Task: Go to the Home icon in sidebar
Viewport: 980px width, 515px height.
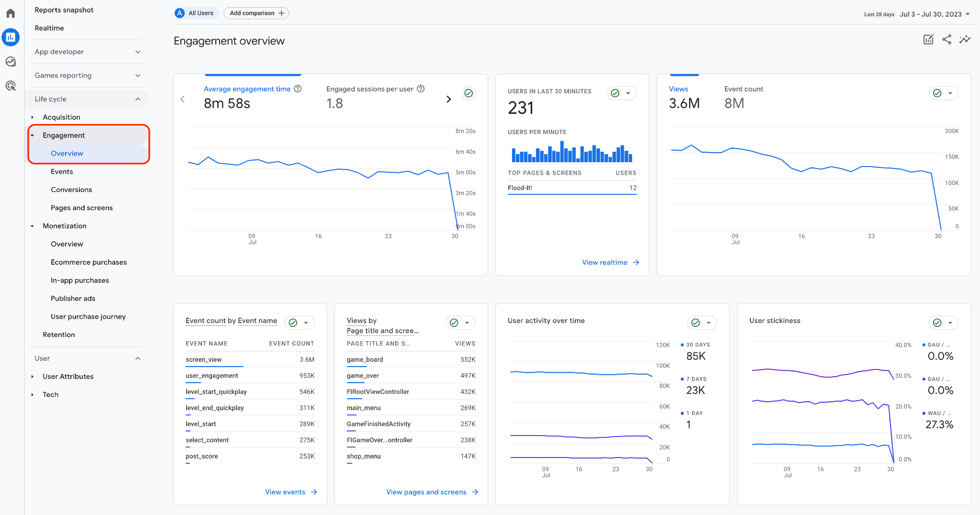Action: pyautogui.click(x=11, y=13)
